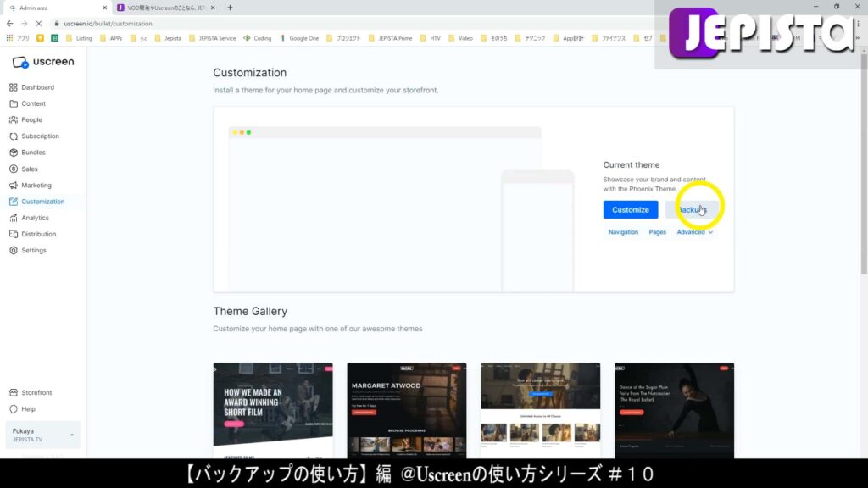Click the blue Customize button
868x488 pixels.
(x=630, y=209)
